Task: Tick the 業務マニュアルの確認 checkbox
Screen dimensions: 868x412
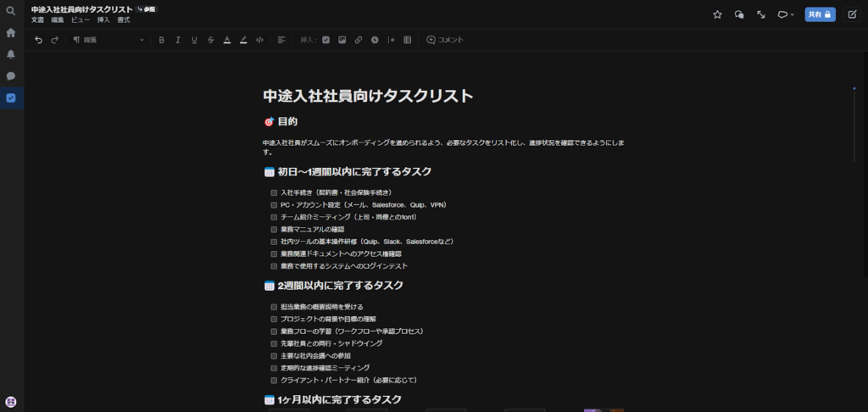Action: pyautogui.click(x=273, y=230)
